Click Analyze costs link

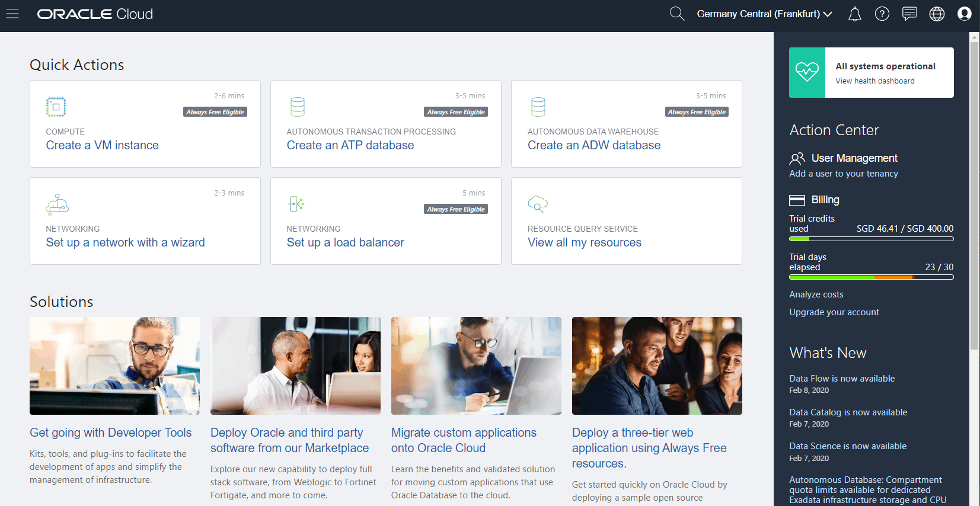pos(816,294)
